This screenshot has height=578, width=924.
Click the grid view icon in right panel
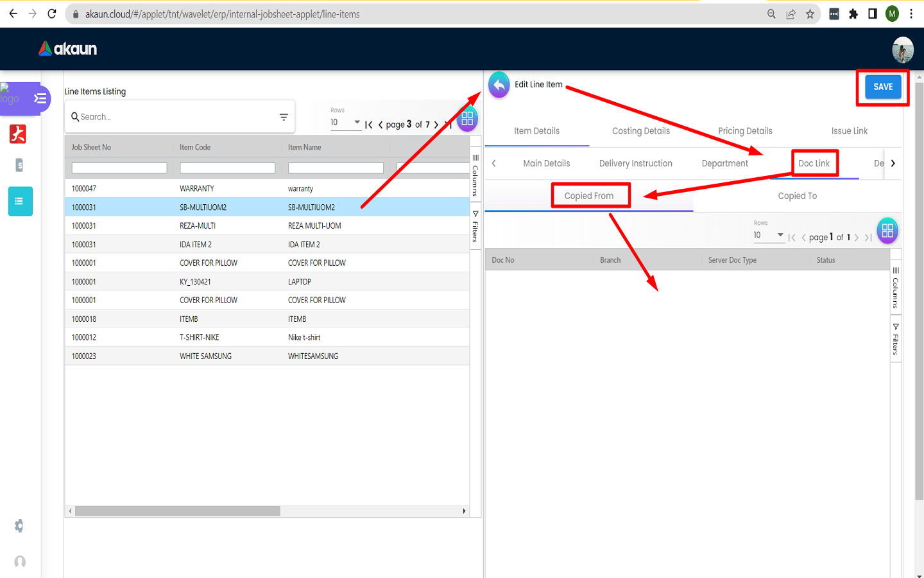[x=887, y=231]
